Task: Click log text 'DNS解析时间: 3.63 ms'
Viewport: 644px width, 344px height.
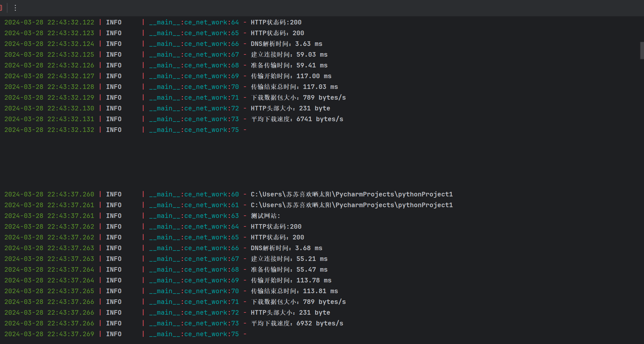Action: [286, 44]
